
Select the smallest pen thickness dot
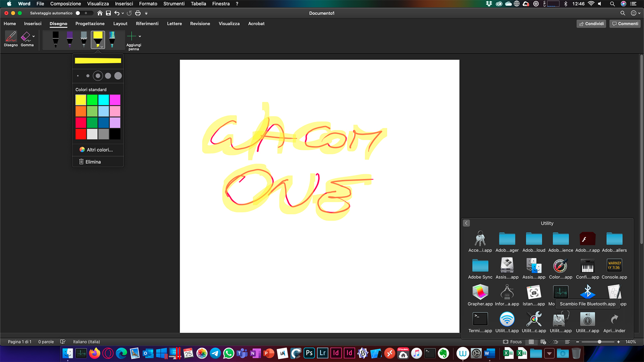pyautogui.click(x=78, y=76)
